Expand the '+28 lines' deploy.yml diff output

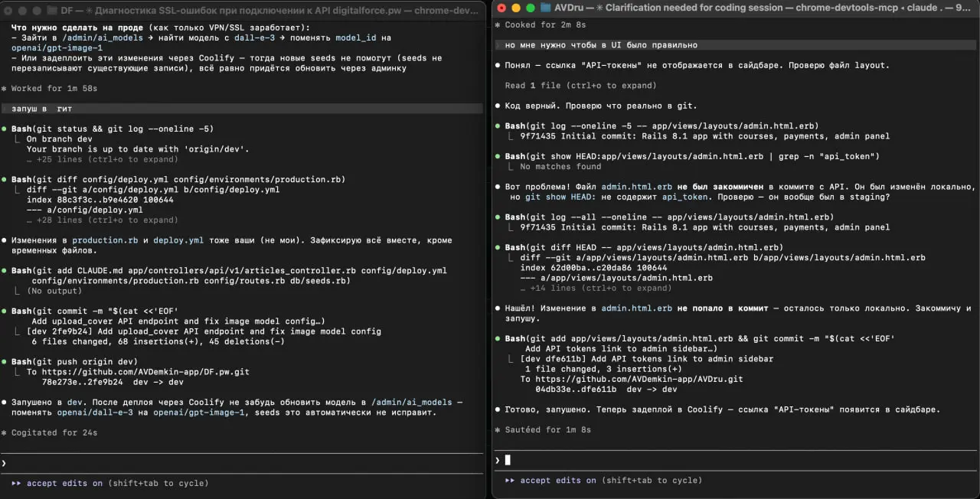point(102,220)
